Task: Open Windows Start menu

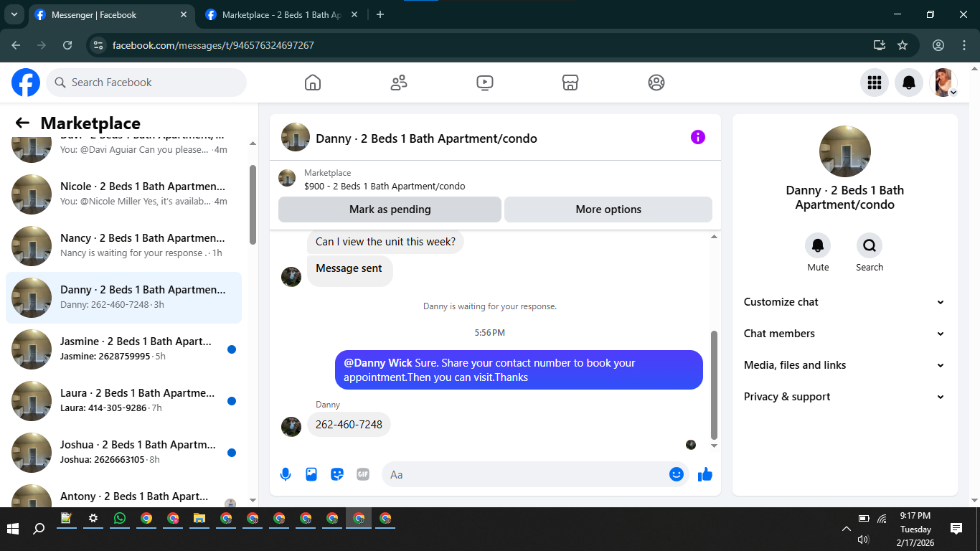Action: (x=13, y=529)
